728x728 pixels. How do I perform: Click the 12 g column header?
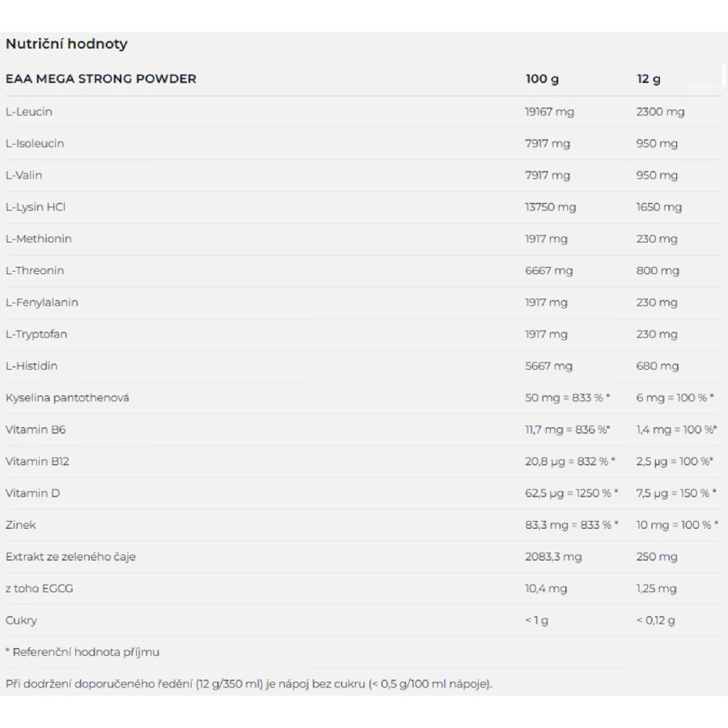tap(648, 79)
